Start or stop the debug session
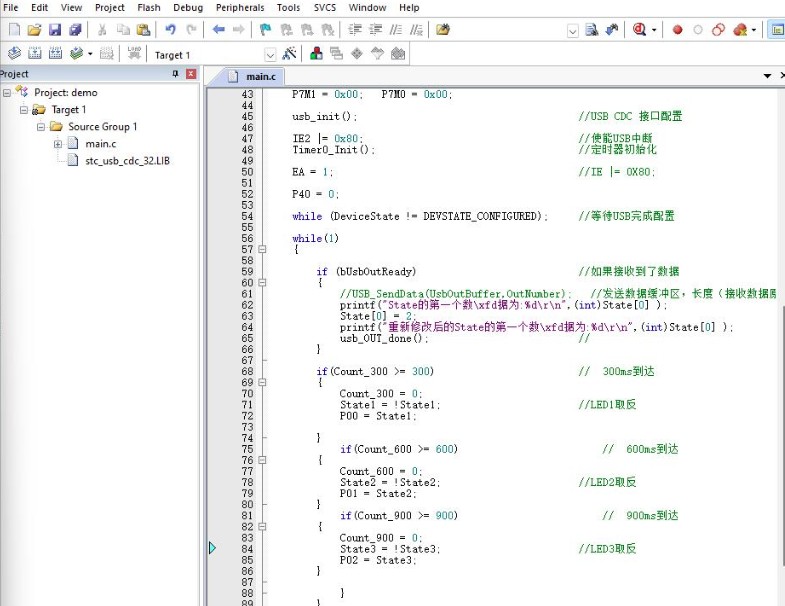Image resolution: width=785 pixels, height=606 pixels. [639, 30]
